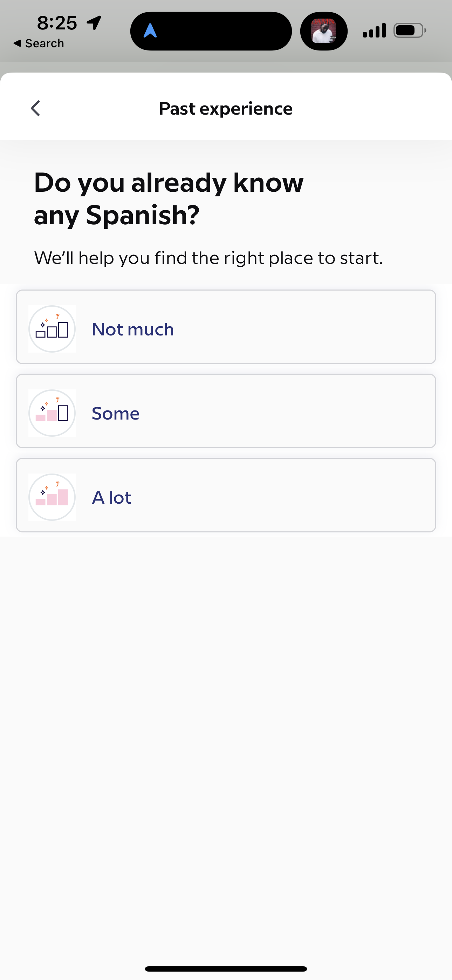The image size is (452, 980).
Task: Pick the A lot experience level
Action: tap(226, 497)
